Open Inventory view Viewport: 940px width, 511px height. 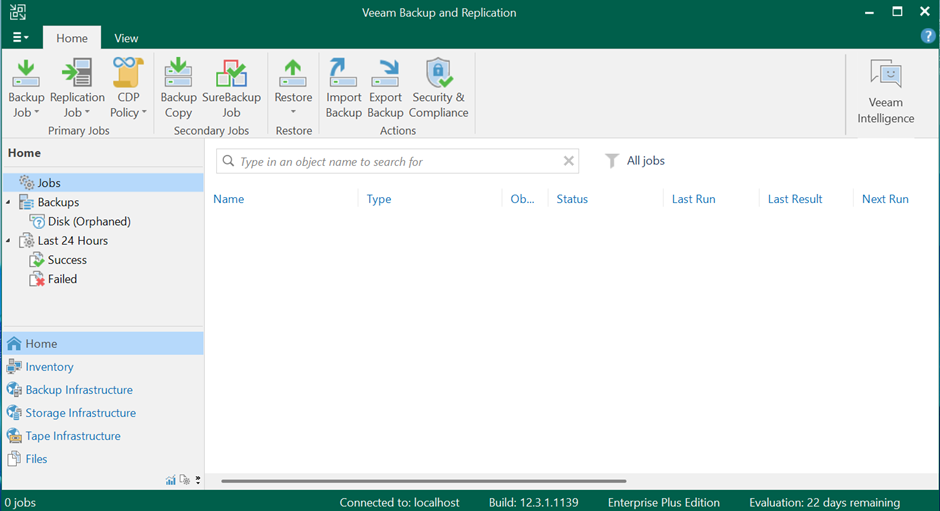click(49, 366)
